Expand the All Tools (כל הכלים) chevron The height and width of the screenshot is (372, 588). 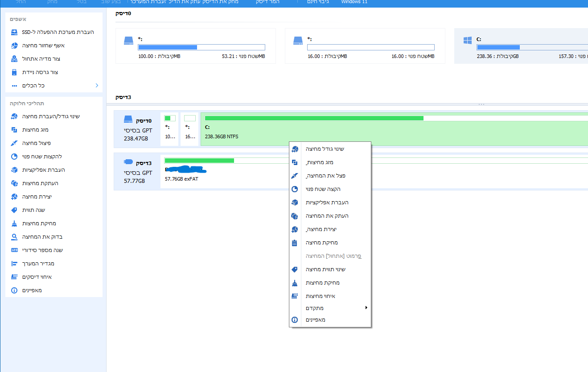pos(97,86)
